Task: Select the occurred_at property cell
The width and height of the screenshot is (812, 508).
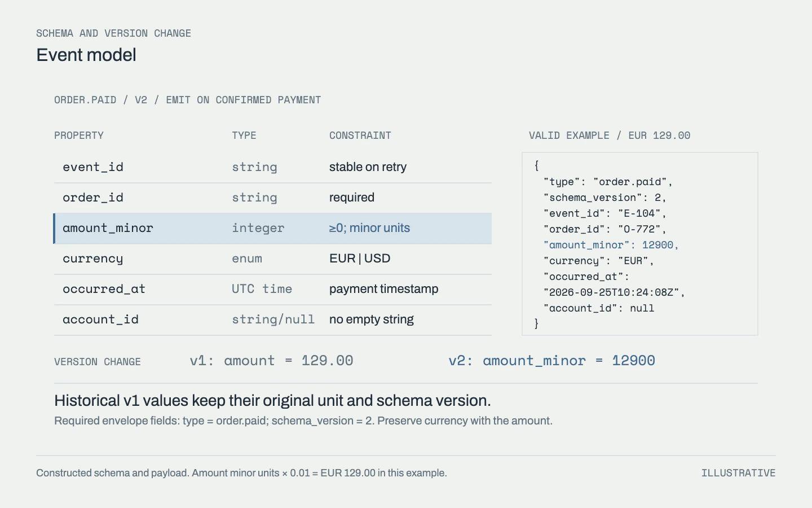Action: 104,289
